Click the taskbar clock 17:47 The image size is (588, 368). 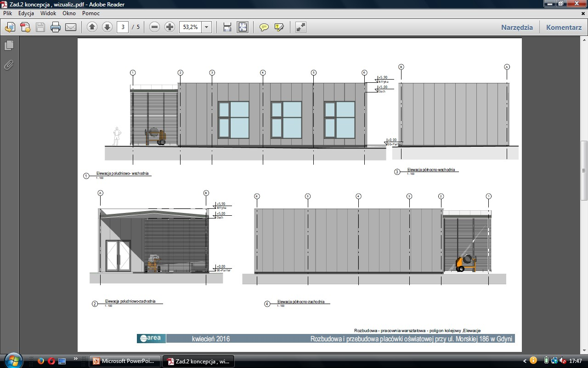pos(575,361)
